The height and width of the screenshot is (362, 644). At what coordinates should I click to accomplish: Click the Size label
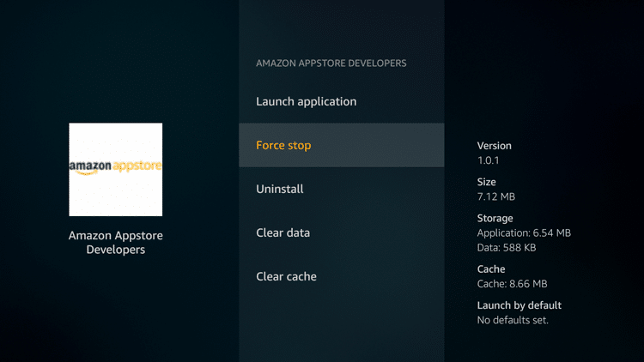coord(486,182)
